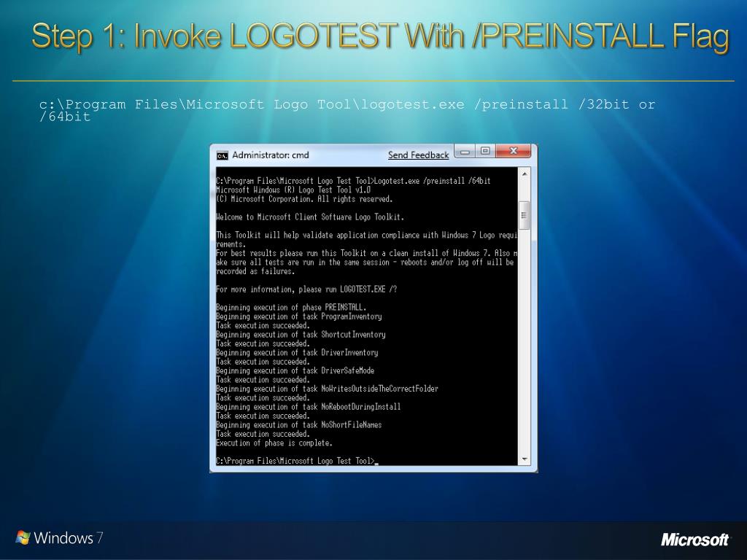This screenshot has width=747, height=560.
Task: Click 'Beginning execution of phase PREINSTALL.' line
Action: 291,308
